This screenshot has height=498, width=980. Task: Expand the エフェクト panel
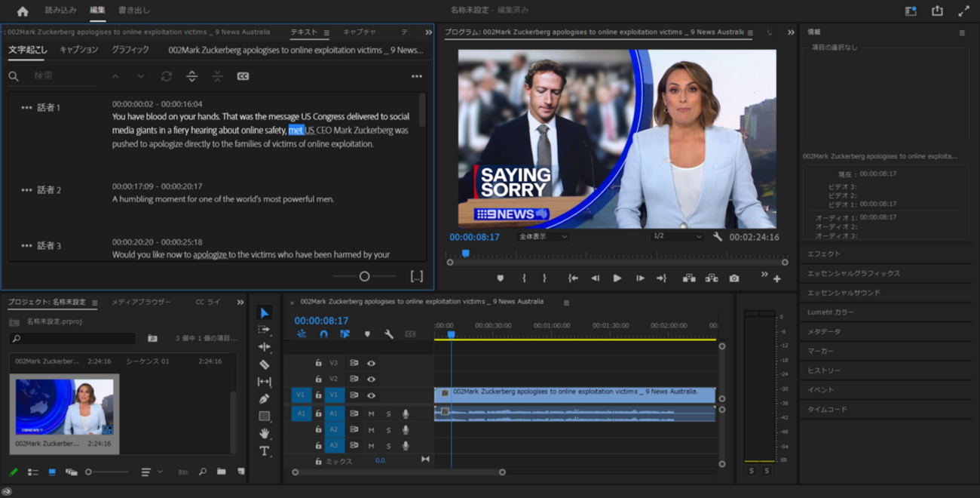tap(823, 254)
